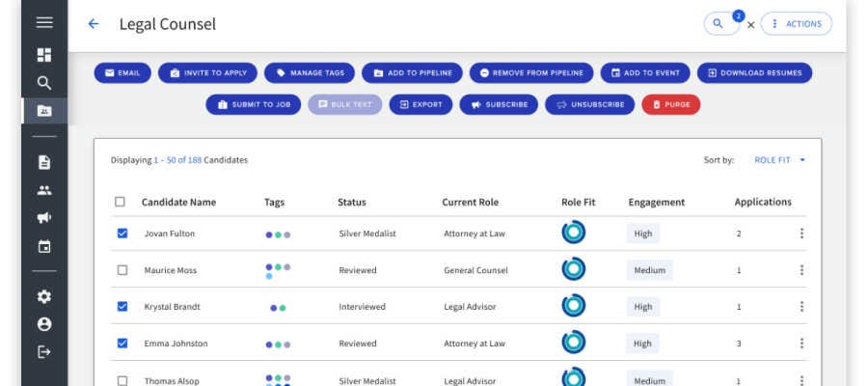Image resolution: width=868 pixels, height=386 pixels.
Task: Click Maurice Moss's tag dots
Action: tap(278, 271)
